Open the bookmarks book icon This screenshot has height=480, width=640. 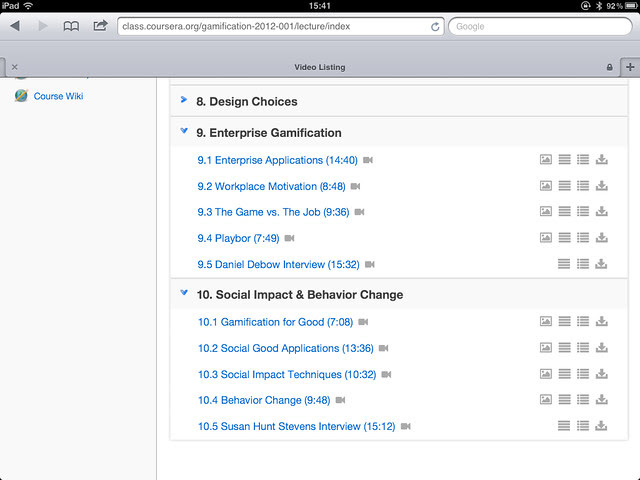coord(71,26)
